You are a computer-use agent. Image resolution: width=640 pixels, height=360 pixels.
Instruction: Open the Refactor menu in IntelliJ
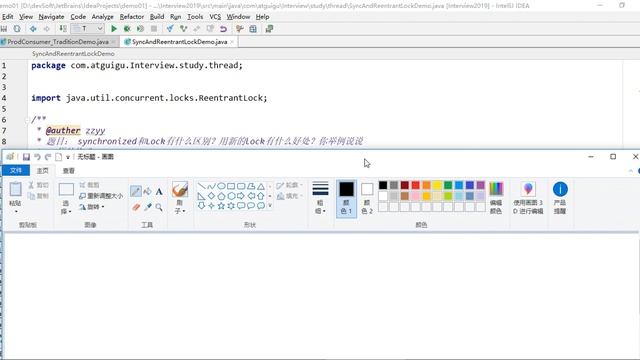click(131, 17)
